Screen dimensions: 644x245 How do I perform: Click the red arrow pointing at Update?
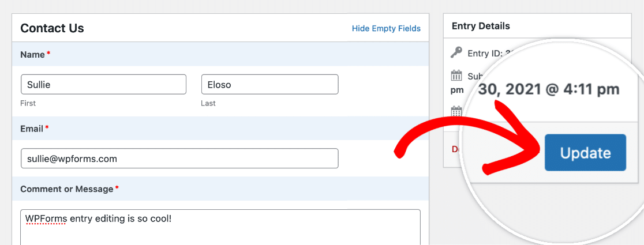468,141
